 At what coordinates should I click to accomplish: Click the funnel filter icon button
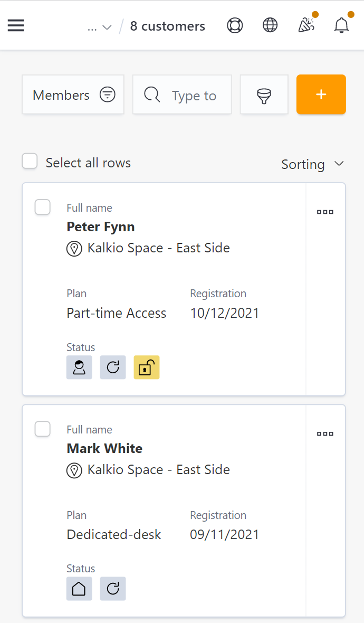(264, 95)
